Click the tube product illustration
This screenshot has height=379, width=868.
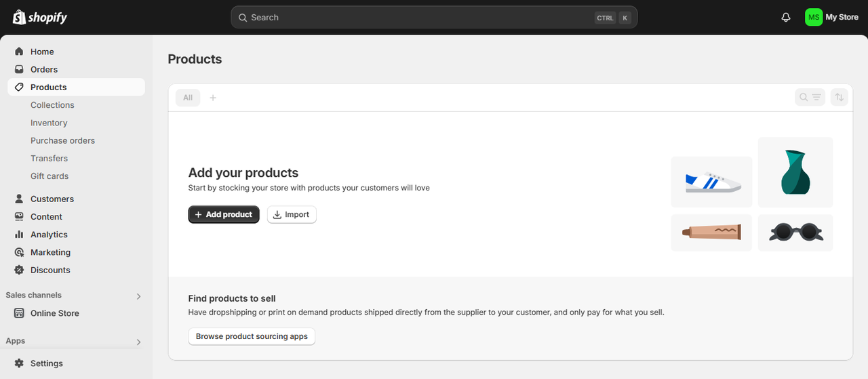point(711,233)
